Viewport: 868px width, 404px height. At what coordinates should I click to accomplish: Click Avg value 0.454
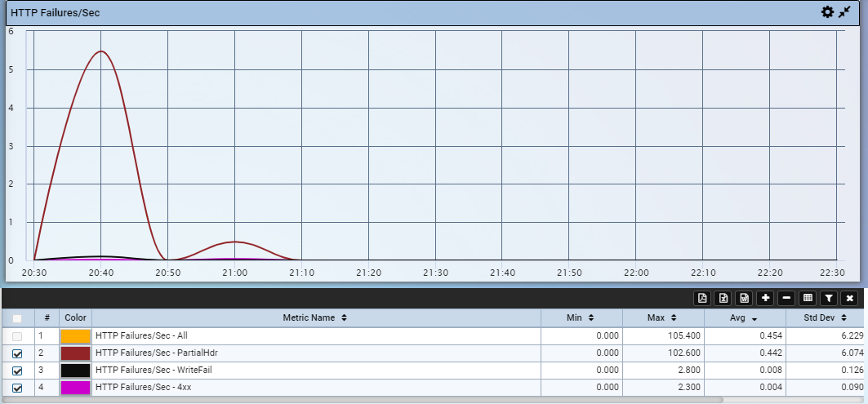coord(771,335)
